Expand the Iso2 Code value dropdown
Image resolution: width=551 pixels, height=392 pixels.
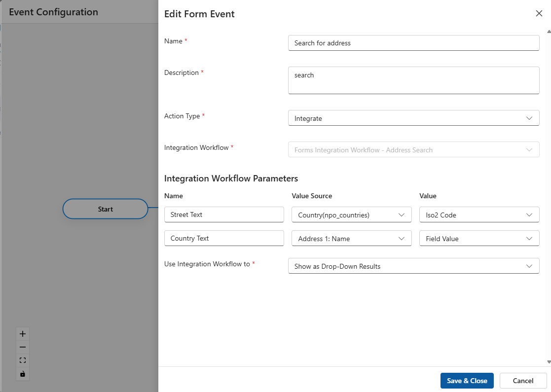(478, 215)
